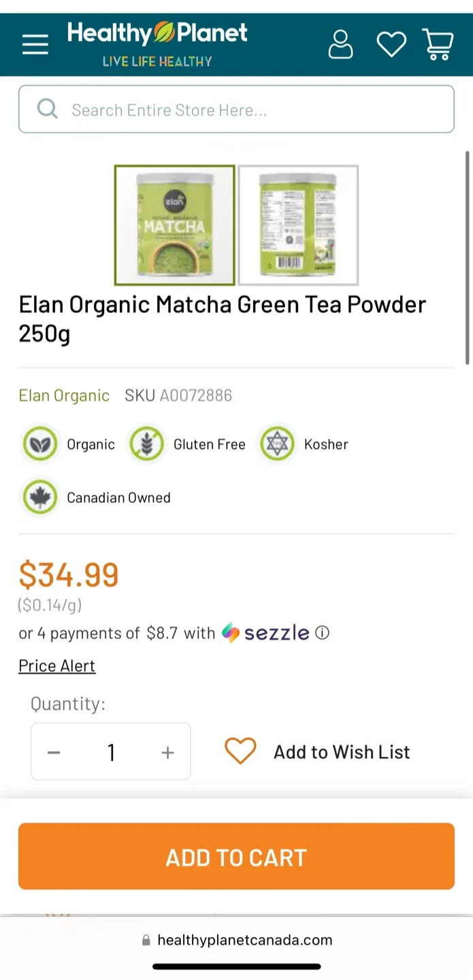Open the hamburger navigation menu
Image resolution: width=473 pixels, height=980 pixels.
(35, 44)
